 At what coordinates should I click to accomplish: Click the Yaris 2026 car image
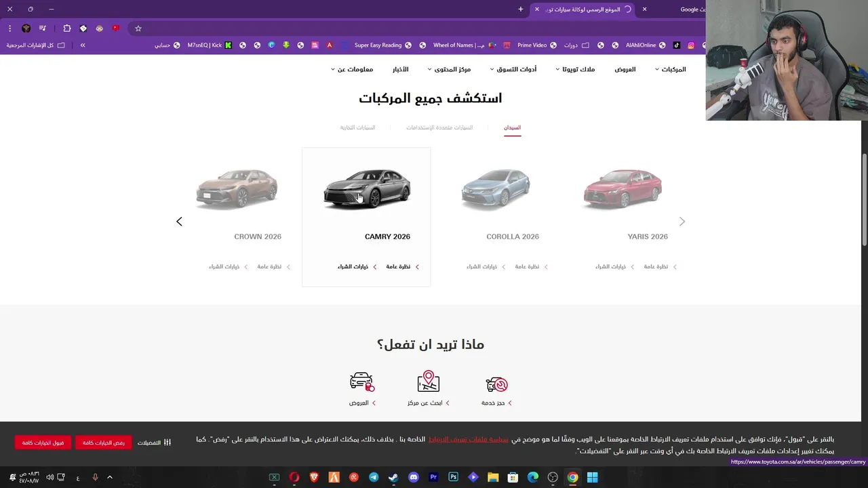[x=623, y=188]
